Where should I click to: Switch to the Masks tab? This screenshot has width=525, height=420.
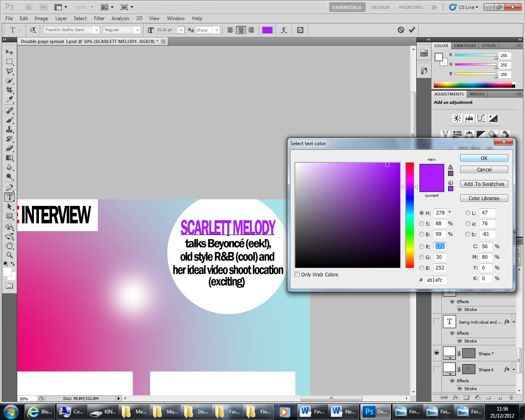[477, 94]
